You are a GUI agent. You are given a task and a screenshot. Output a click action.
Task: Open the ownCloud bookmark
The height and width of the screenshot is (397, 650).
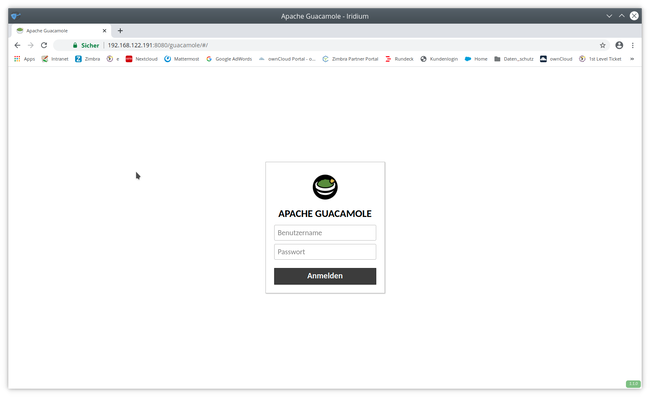click(x=556, y=59)
